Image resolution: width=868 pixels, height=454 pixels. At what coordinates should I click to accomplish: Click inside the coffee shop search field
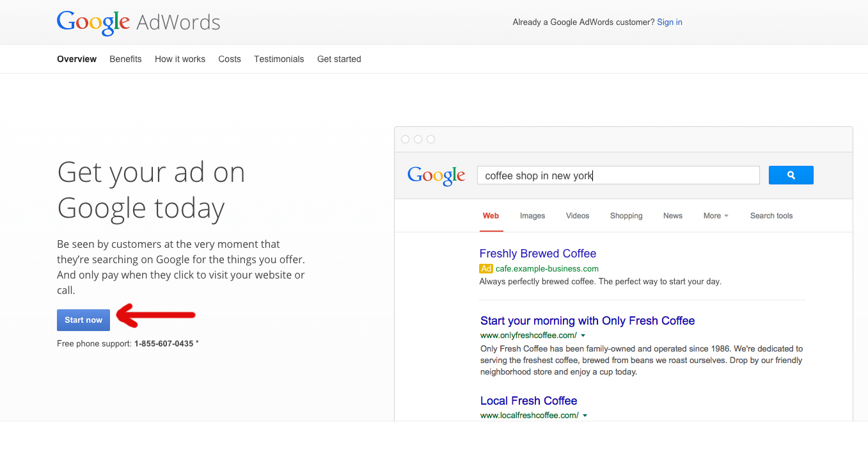pyautogui.click(x=618, y=175)
